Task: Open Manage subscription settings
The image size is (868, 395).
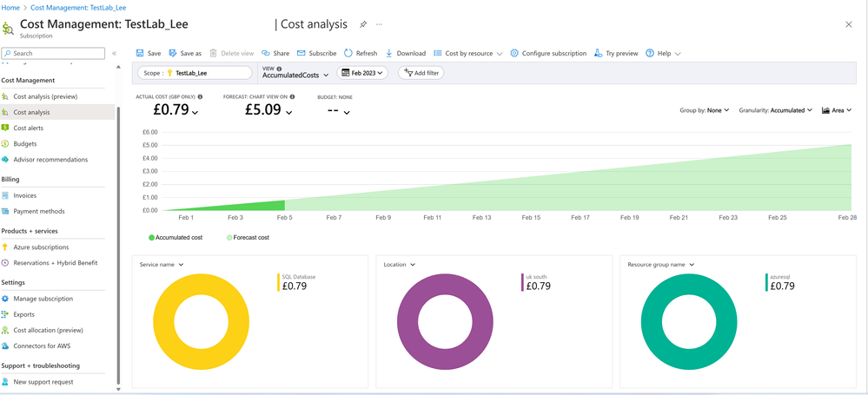Action: [x=43, y=299]
